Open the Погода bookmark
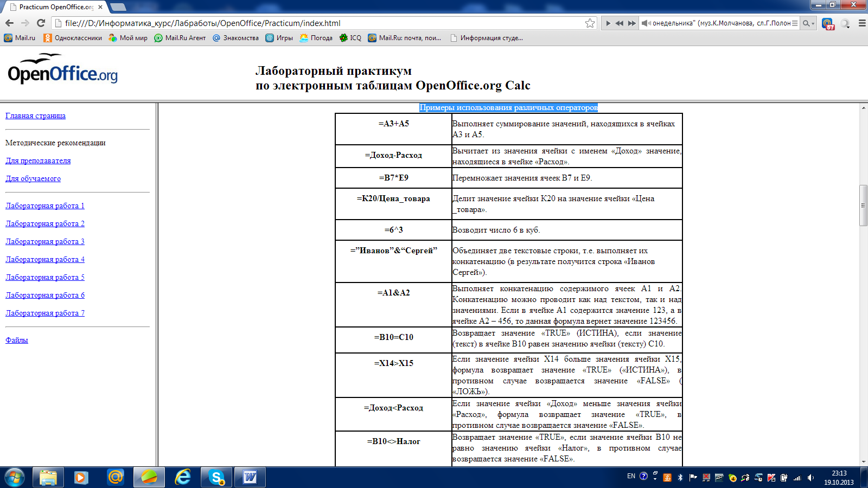This screenshot has height=488, width=868. pyautogui.click(x=316, y=38)
